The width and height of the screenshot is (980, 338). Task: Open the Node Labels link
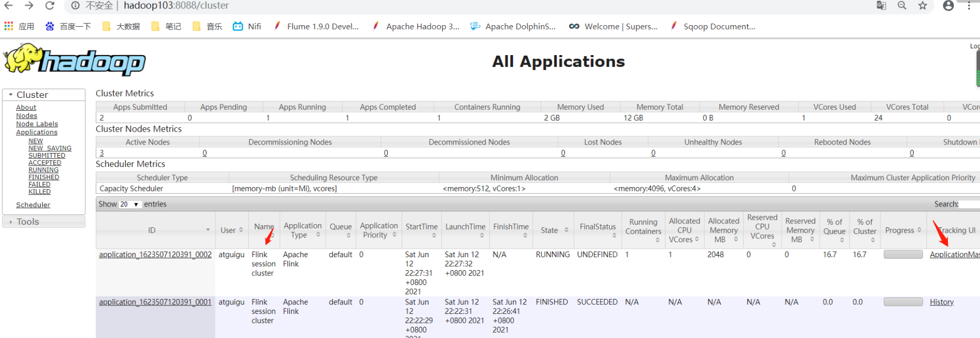click(x=37, y=124)
